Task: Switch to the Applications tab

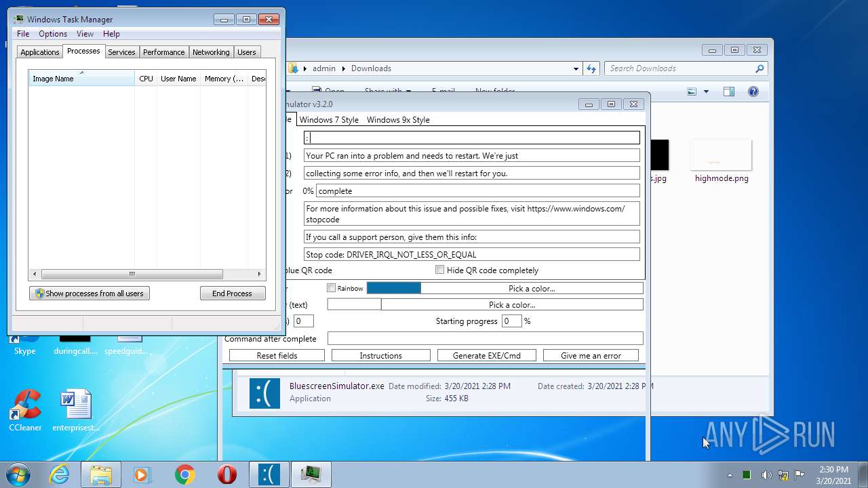Action: tap(40, 52)
